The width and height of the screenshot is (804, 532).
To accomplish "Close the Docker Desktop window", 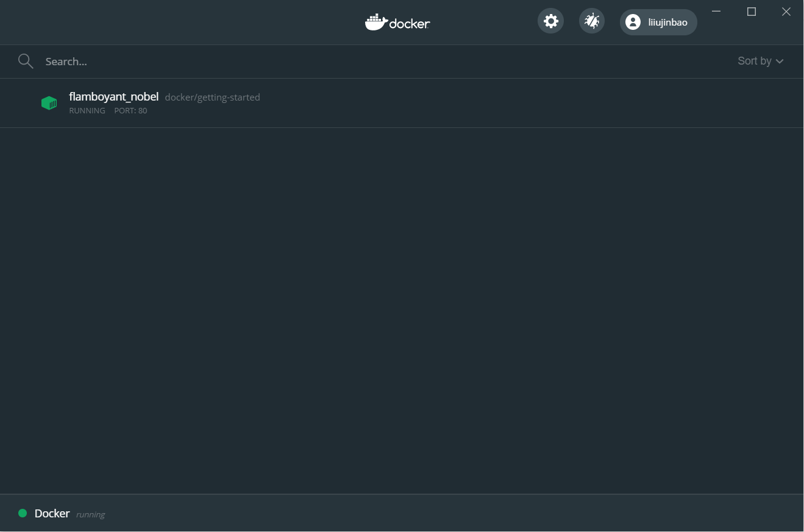I will (786, 12).
